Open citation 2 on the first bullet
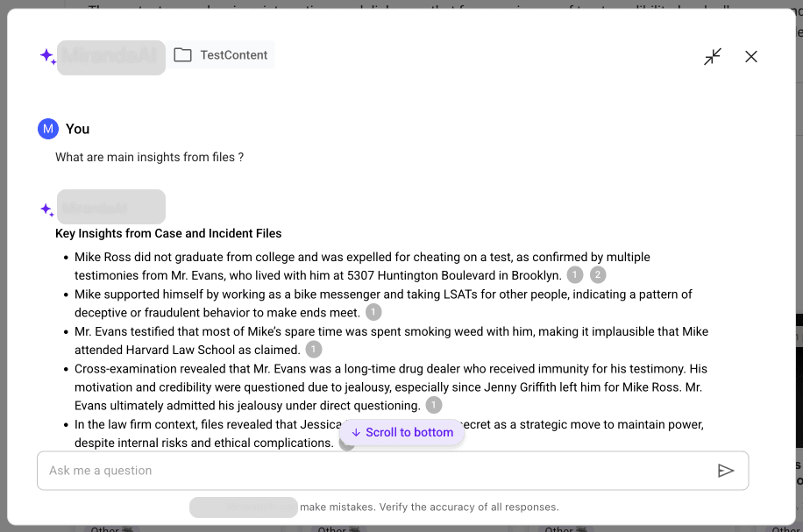Screen dimensions: 803x532 coord(597,274)
